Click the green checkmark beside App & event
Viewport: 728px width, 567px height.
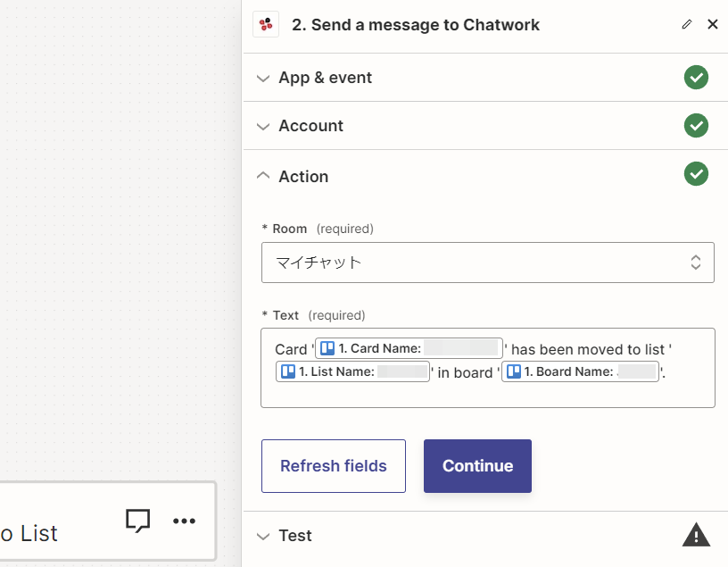[x=696, y=78]
